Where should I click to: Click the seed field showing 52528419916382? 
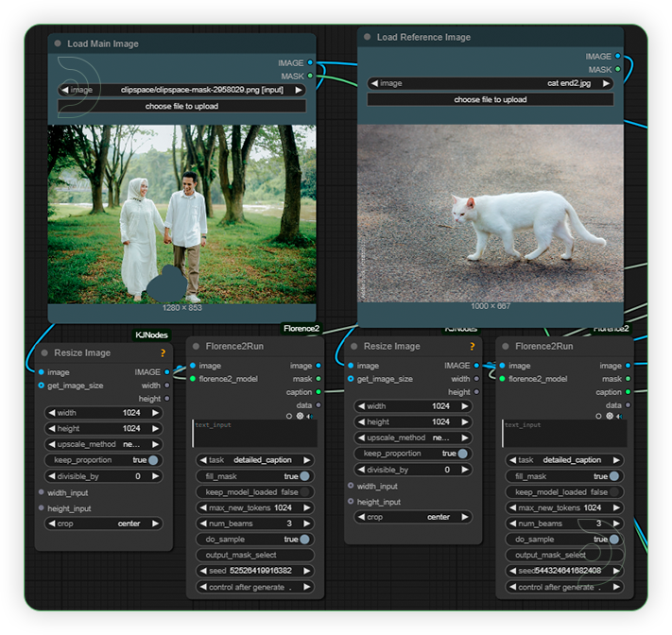point(255,571)
